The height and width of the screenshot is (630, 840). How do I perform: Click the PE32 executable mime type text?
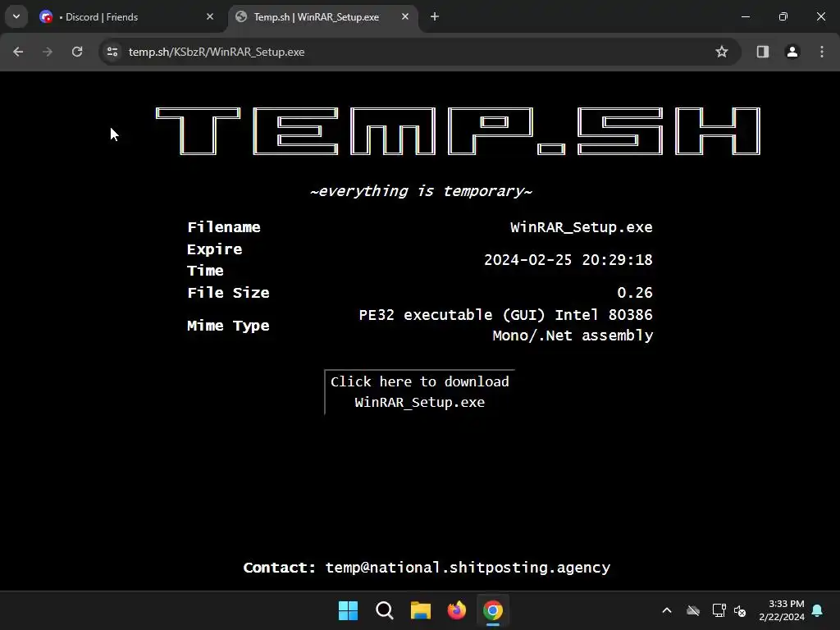(x=505, y=325)
